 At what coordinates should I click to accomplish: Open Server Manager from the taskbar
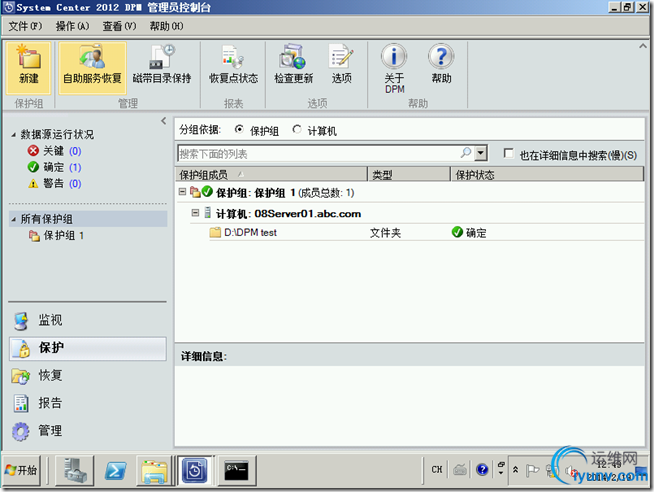coord(75,470)
